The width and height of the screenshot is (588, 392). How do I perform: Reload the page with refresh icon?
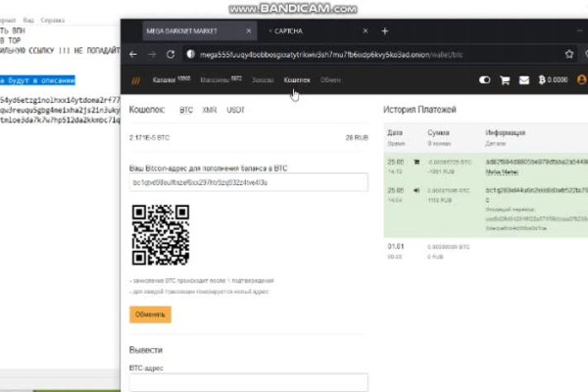pos(170,57)
